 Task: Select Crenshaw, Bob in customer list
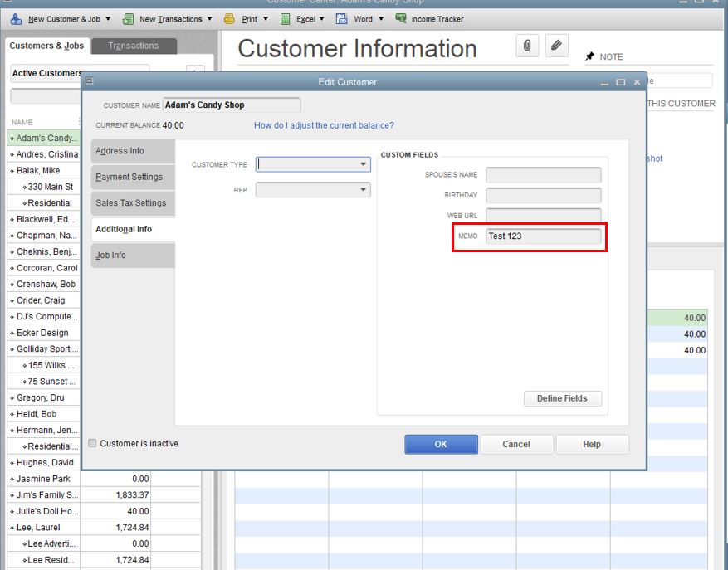click(44, 284)
